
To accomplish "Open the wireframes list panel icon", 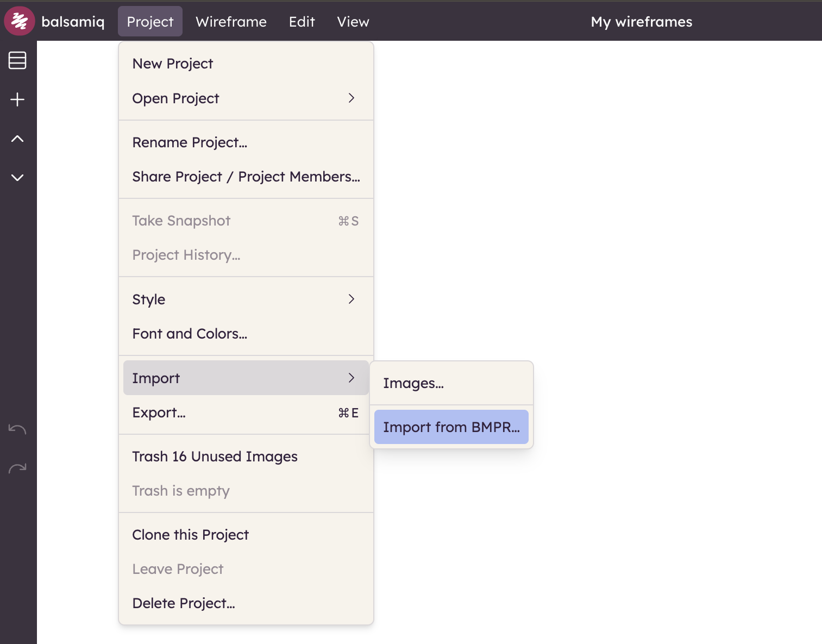I will 17,60.
